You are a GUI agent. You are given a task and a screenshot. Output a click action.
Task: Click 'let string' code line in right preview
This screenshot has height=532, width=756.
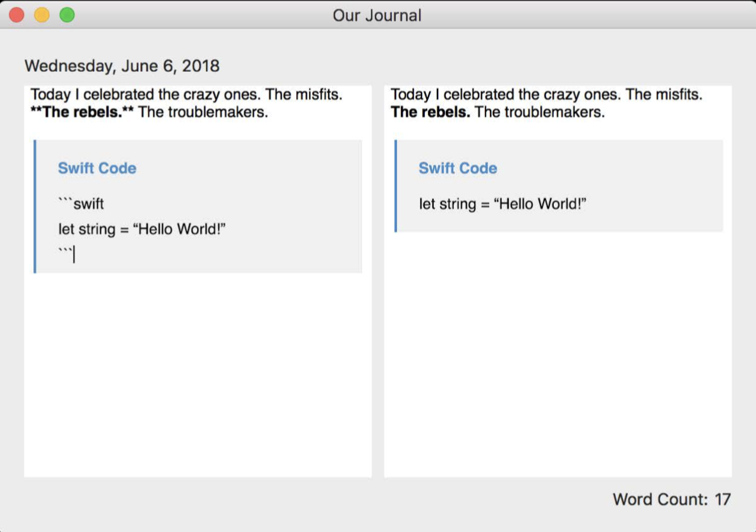tap(502, 204)
